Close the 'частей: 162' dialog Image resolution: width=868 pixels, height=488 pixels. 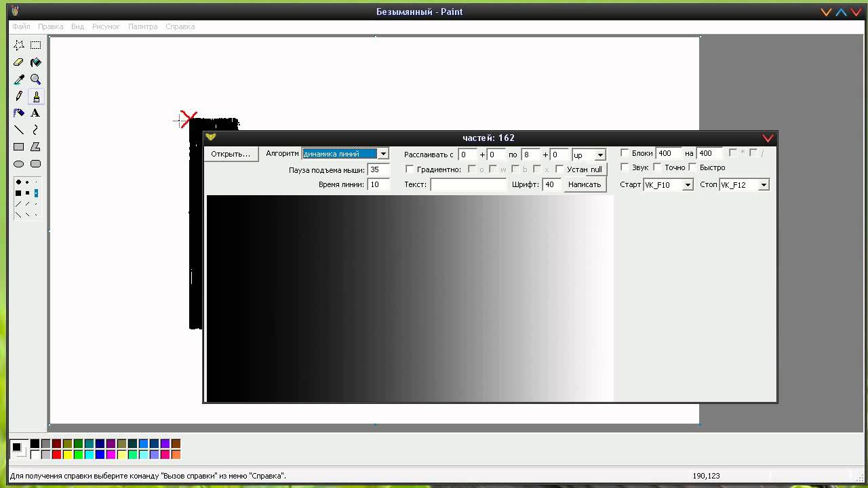click(768, 138)
